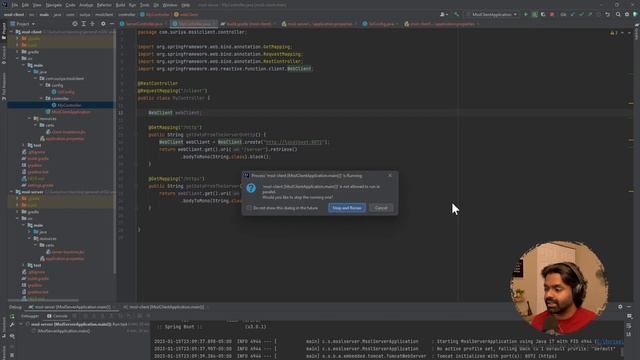The height and width of the screenshot is (360, 640).
Task: Click Stop and Rerun button
Action: pyautogui.click(x=347, y=208)
